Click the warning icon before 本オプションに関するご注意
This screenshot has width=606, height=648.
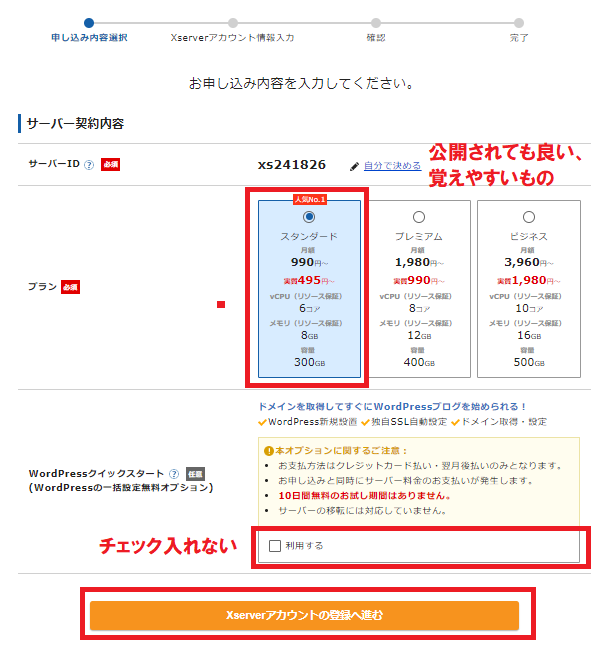(x=269, y=450)
